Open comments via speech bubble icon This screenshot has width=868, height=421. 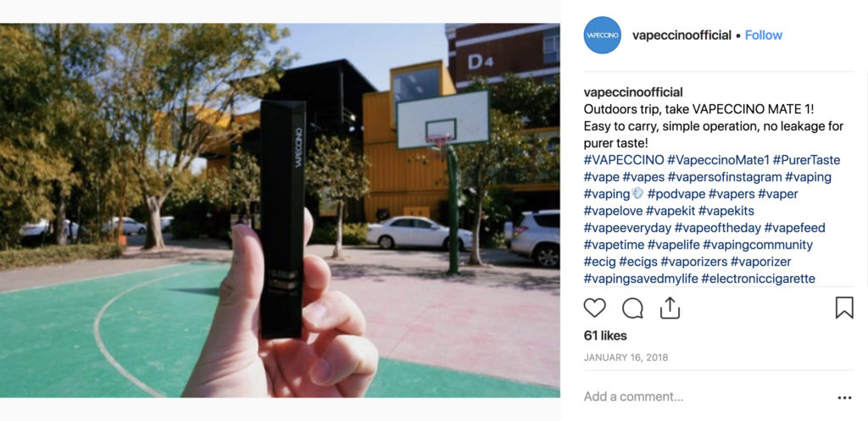pos(632,308)
